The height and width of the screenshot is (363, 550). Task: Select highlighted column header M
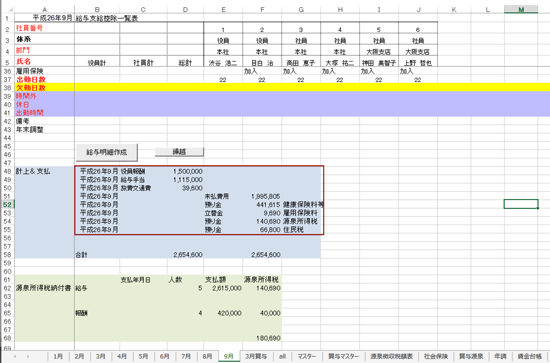coord(521,10)
